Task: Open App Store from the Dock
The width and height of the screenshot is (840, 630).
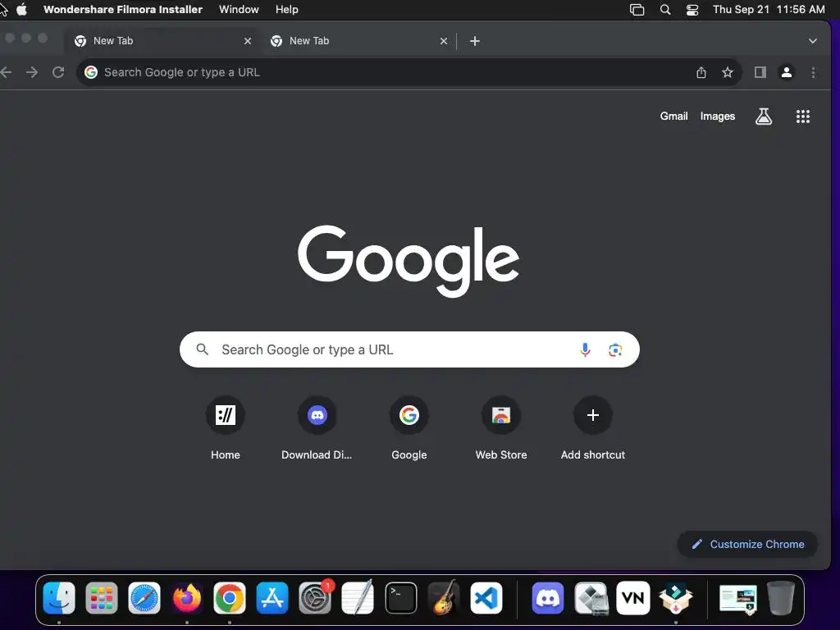Action: click(272, 598)
